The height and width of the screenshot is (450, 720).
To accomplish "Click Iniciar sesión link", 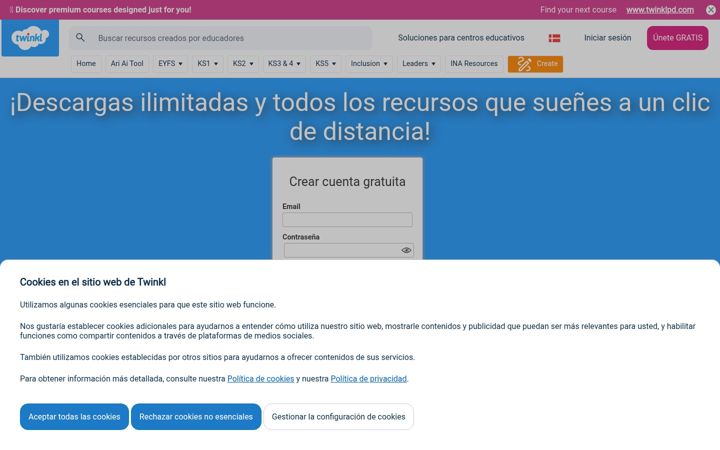I will 608,38.
